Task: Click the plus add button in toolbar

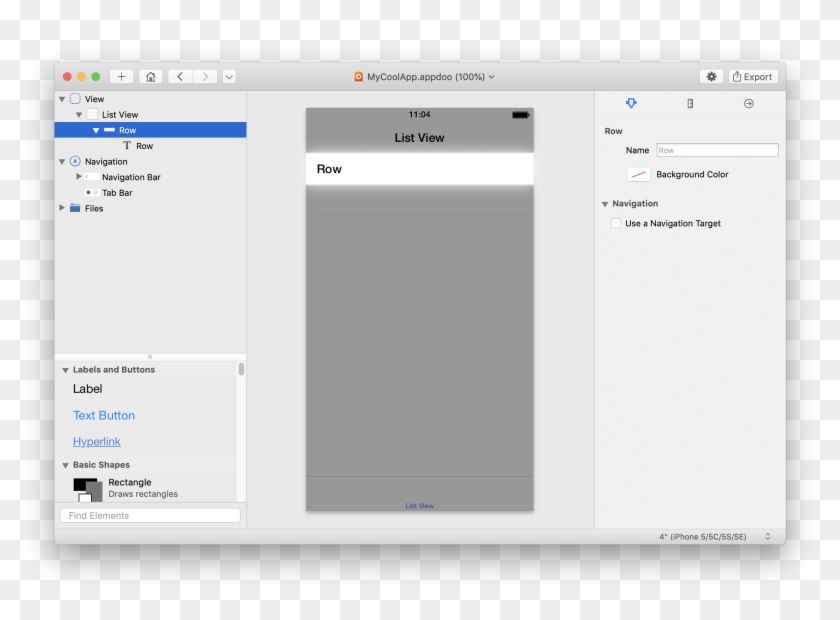Action: pos(121,77)
